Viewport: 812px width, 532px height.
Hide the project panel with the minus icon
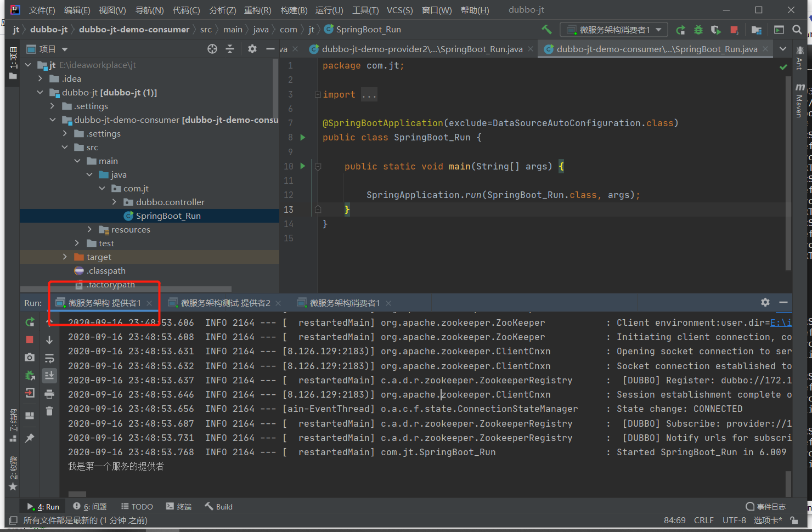(270, 49)
